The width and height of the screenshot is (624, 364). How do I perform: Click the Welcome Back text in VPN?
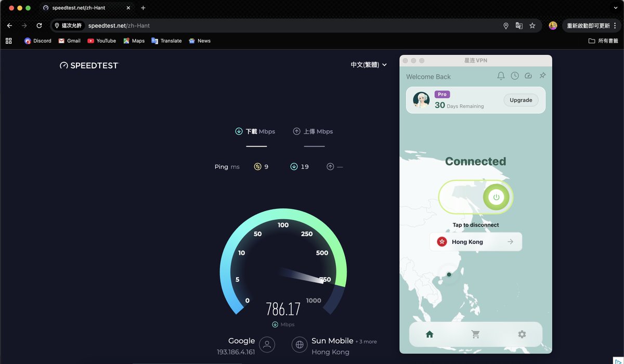point(428,76)
